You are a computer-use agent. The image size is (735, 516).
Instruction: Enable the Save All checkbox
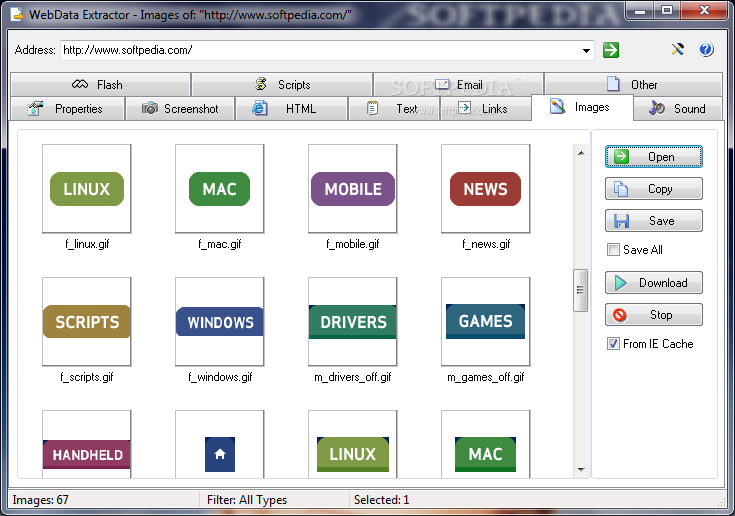tap(613, 249)
